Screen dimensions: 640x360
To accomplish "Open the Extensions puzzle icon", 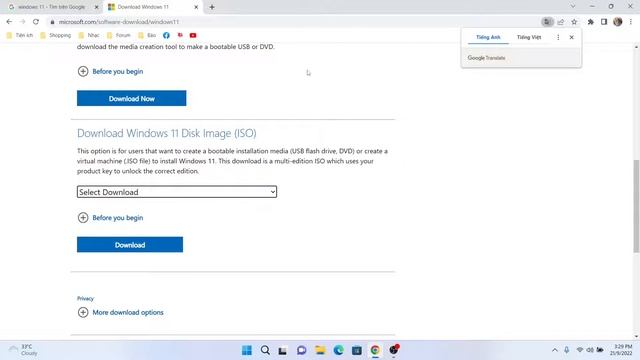I will click(591, 22).
